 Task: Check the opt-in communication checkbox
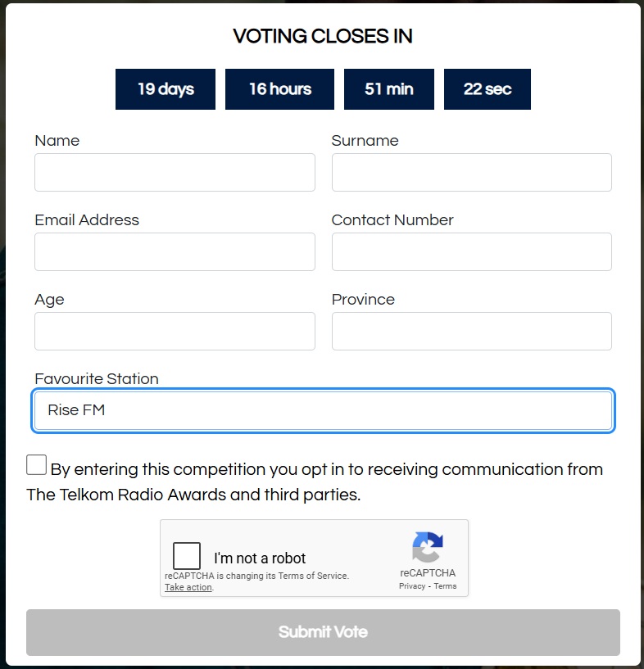pos(37,465)
